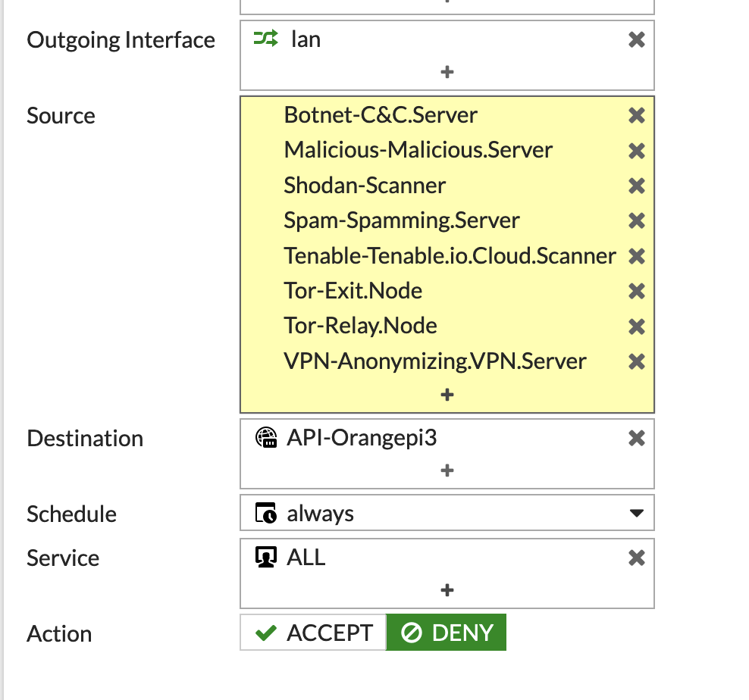
Task: Remove API-Orangepi3 from Destination
Action: pos(636,438)
